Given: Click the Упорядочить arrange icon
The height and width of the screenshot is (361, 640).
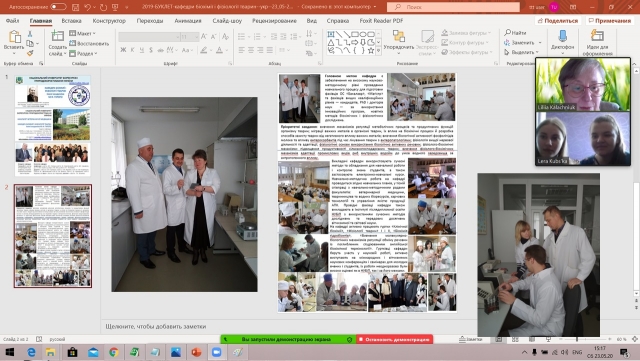Looking at the screenshot, I should (x=398, y=36).
